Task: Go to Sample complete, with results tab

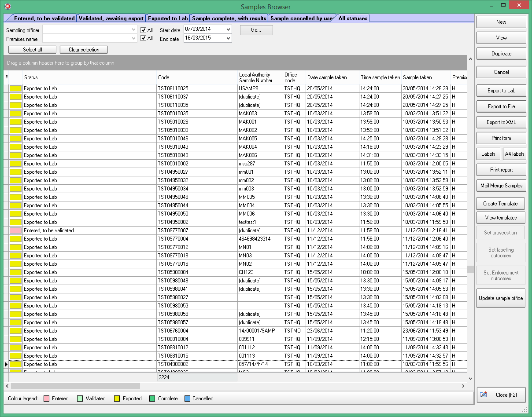Action: pos(229,18)
